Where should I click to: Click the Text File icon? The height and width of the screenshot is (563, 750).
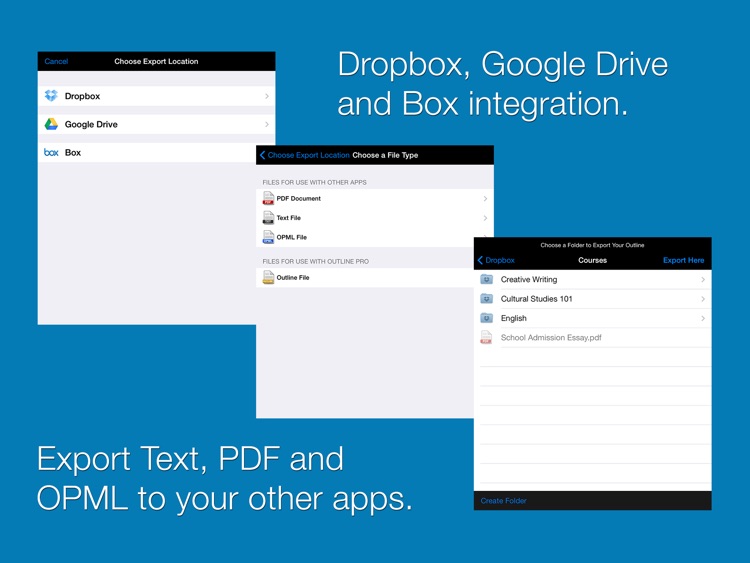(268, 218)
